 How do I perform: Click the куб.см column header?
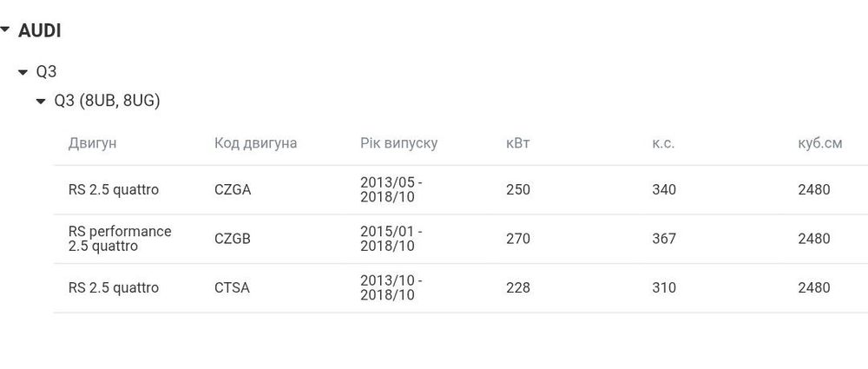819,143
